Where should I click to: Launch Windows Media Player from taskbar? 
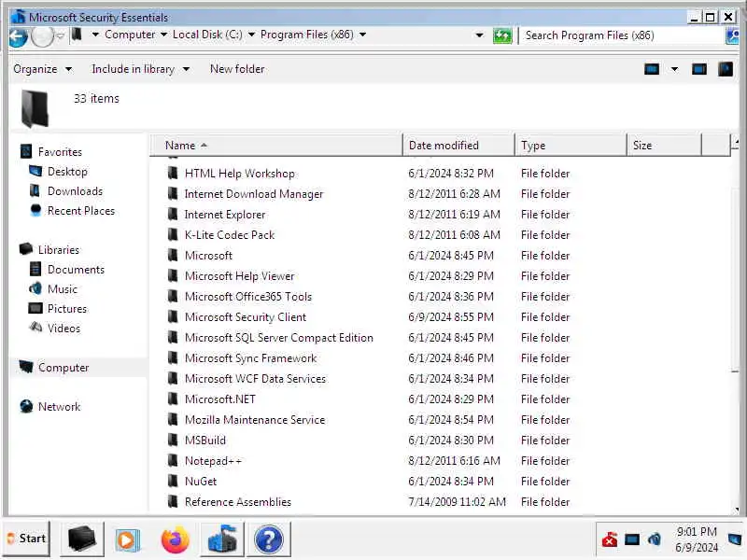pos(127,539)
